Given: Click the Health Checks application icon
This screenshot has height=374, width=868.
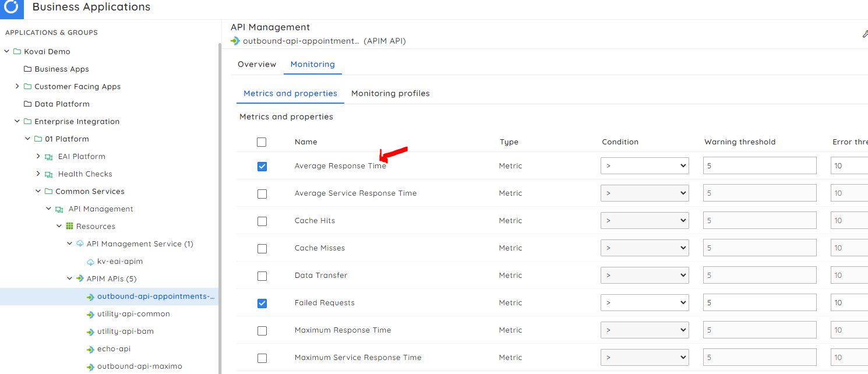Looking at the screenshot, I should 49,174.
